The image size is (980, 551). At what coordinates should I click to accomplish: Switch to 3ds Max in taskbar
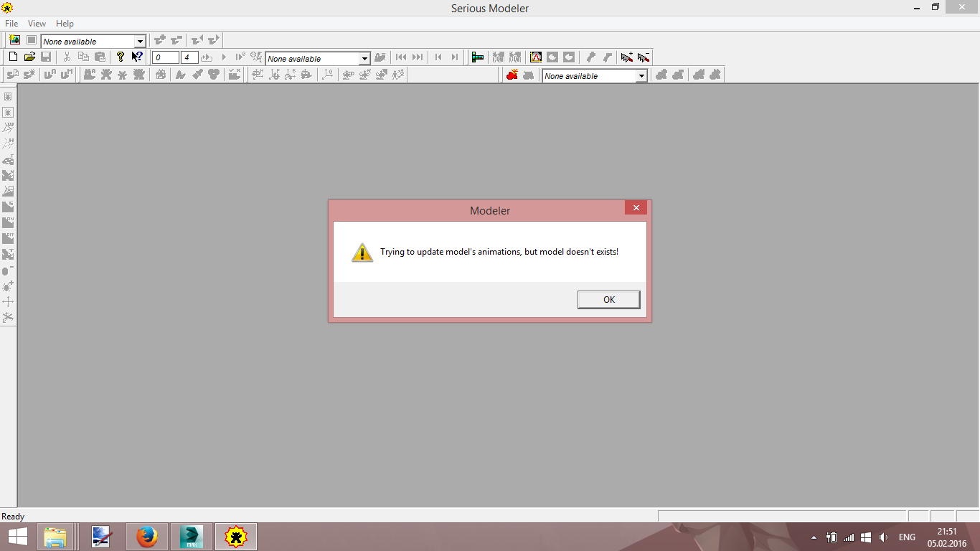pyautogui.click(x=191, y=537)
